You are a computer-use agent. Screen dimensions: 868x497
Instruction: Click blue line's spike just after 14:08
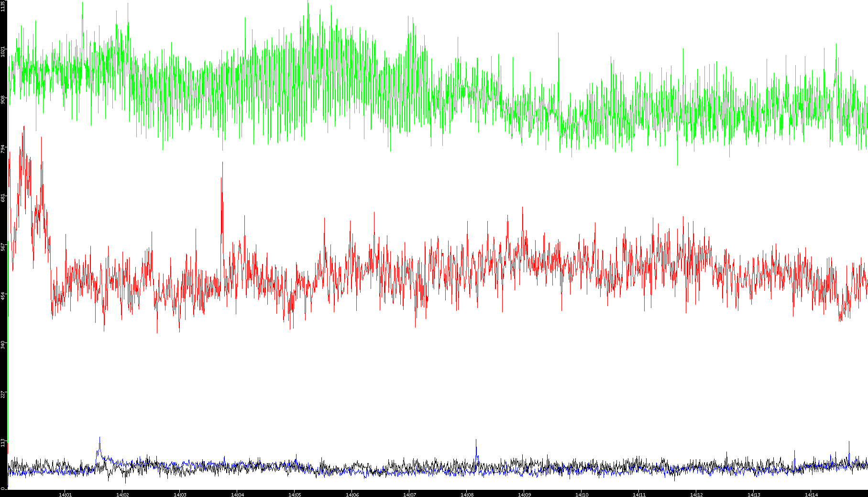click(x=476, y=441)
